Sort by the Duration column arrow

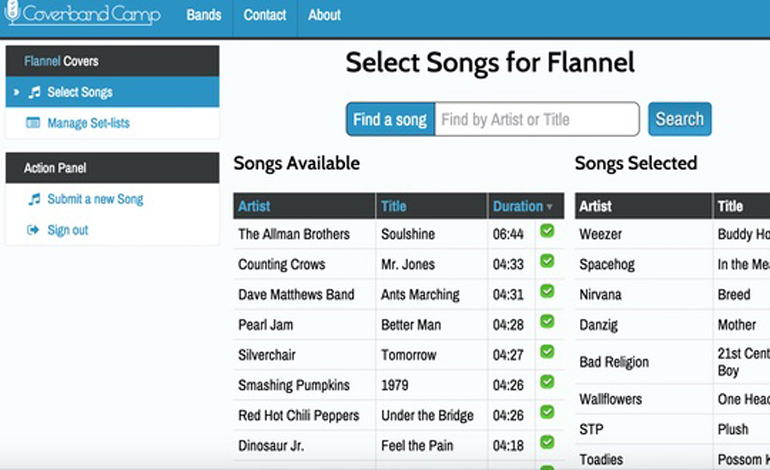pyautogui.click(x=550, y=207)
